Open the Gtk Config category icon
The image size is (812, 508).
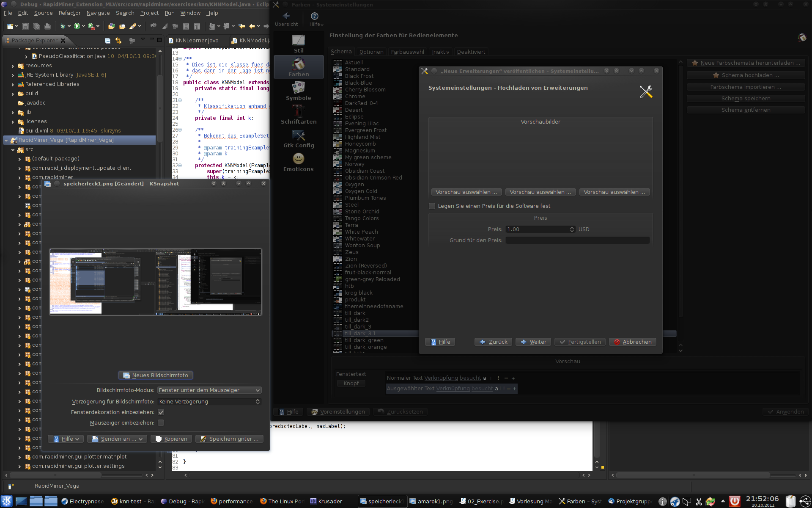[299, 138]
